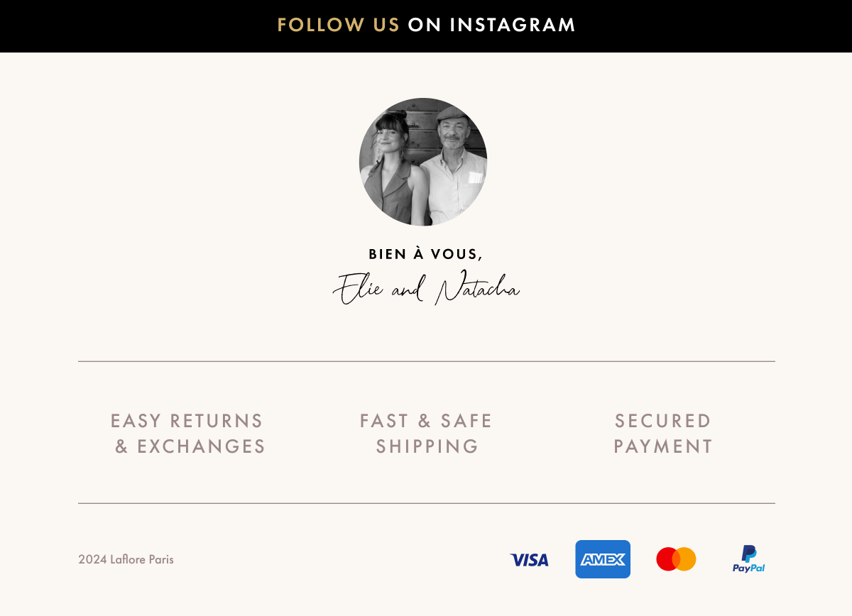Open the PayPal payment icon
852x616 pixels.
coord(749,559)
